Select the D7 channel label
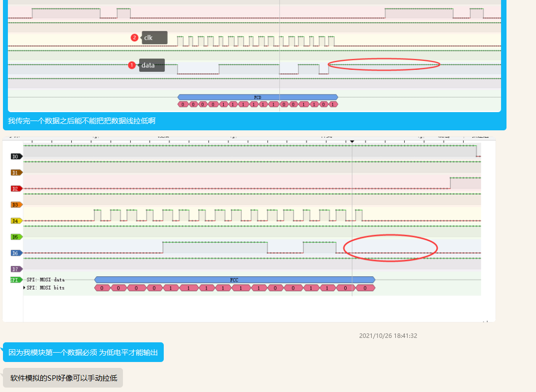 (16, 269)
